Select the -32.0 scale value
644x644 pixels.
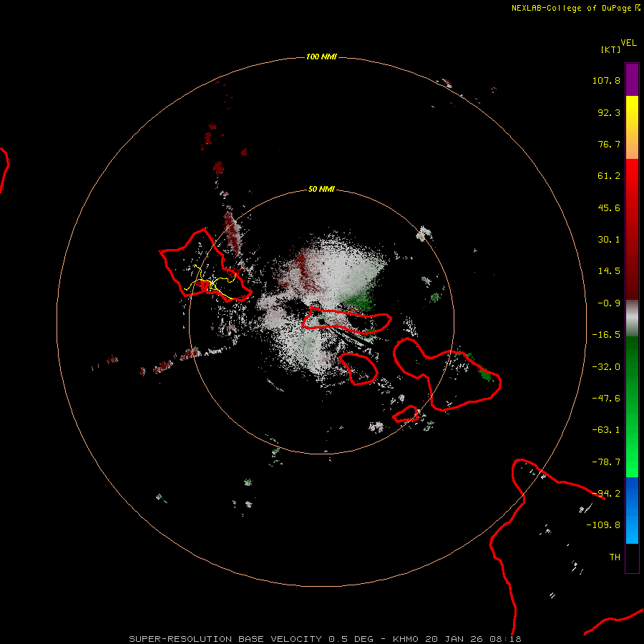[x=606, y=367]
